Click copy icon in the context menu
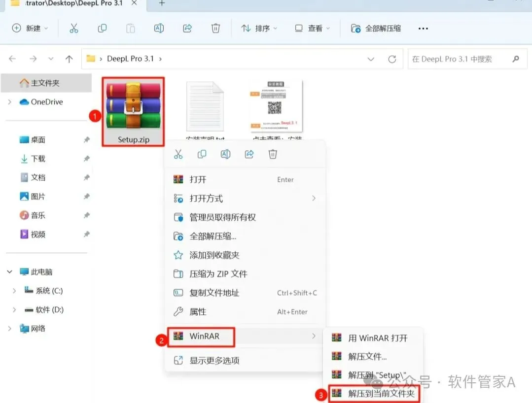Screen dimensions: 532x403 [202, 155]
